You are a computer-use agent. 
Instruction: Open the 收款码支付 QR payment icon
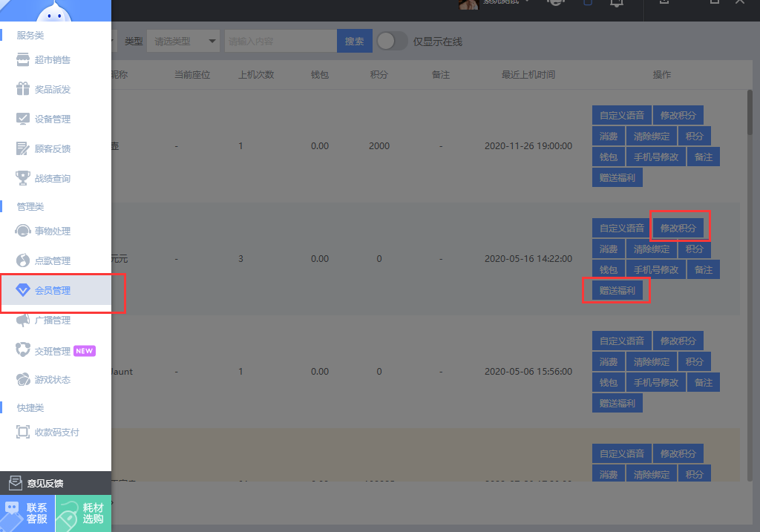coord(22,433)
